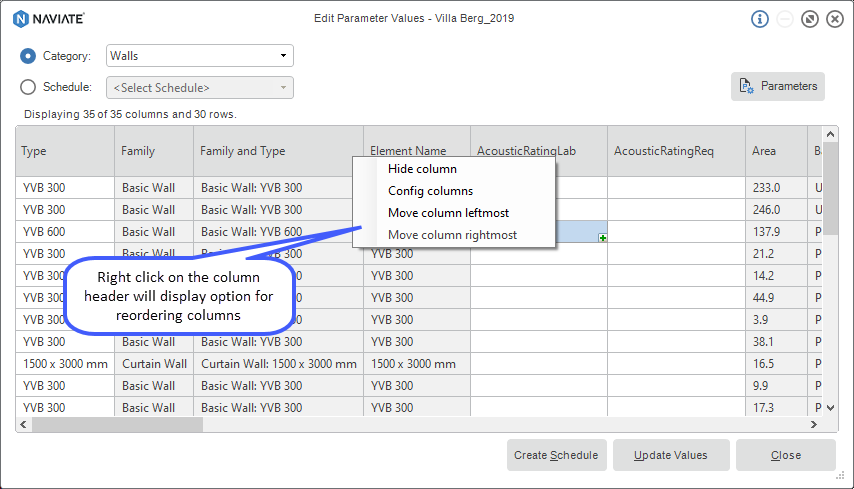Close the dialog with the X icon
This screenshot has height=489, width=854.
click(x=835, y=19)
